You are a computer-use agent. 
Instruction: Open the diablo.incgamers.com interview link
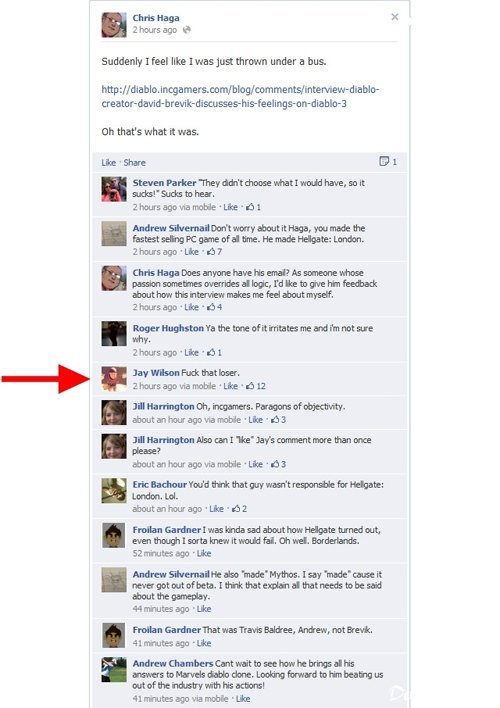point(240,96)
